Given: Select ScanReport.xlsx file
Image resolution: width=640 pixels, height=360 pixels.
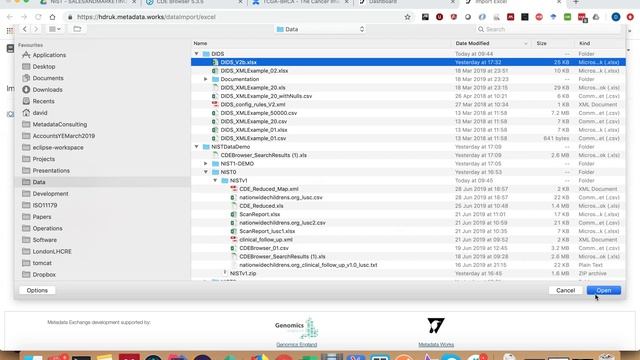Looking at the screenshot, I should (408, 214).
